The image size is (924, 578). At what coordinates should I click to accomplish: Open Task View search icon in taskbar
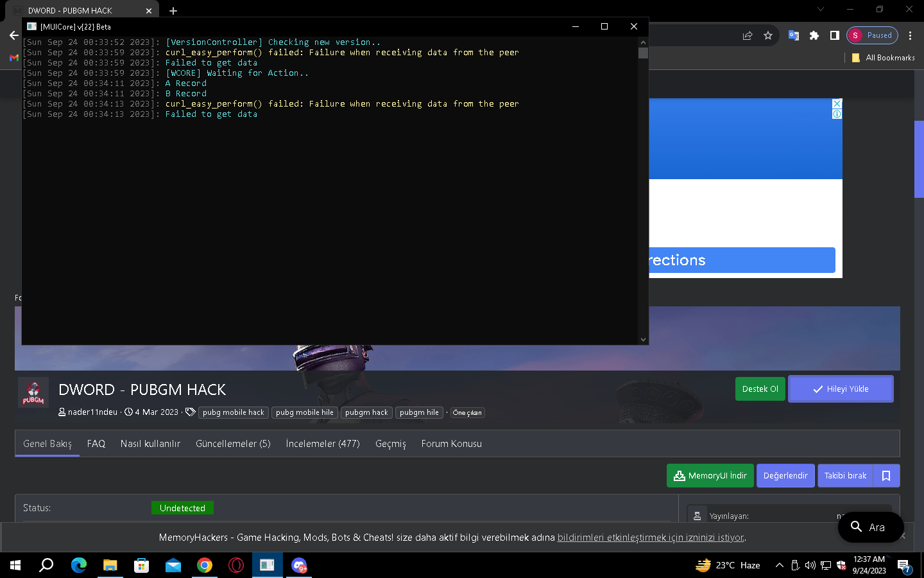(46, 565)
